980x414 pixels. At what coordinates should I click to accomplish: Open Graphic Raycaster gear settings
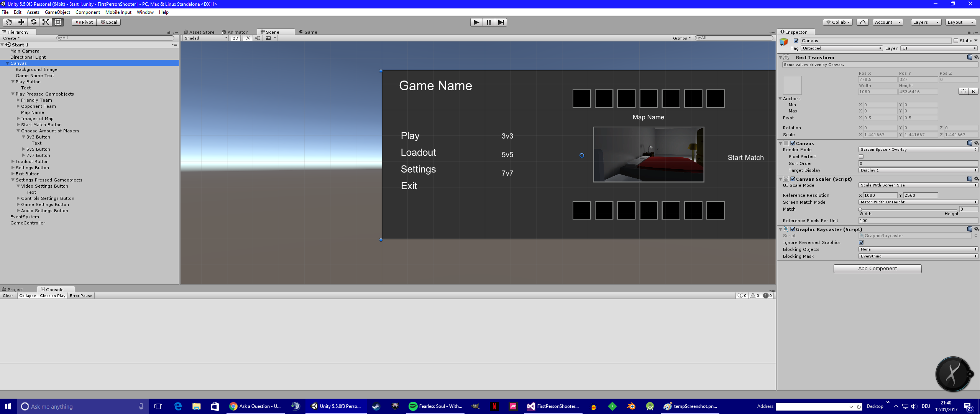[x=976, y=229]
